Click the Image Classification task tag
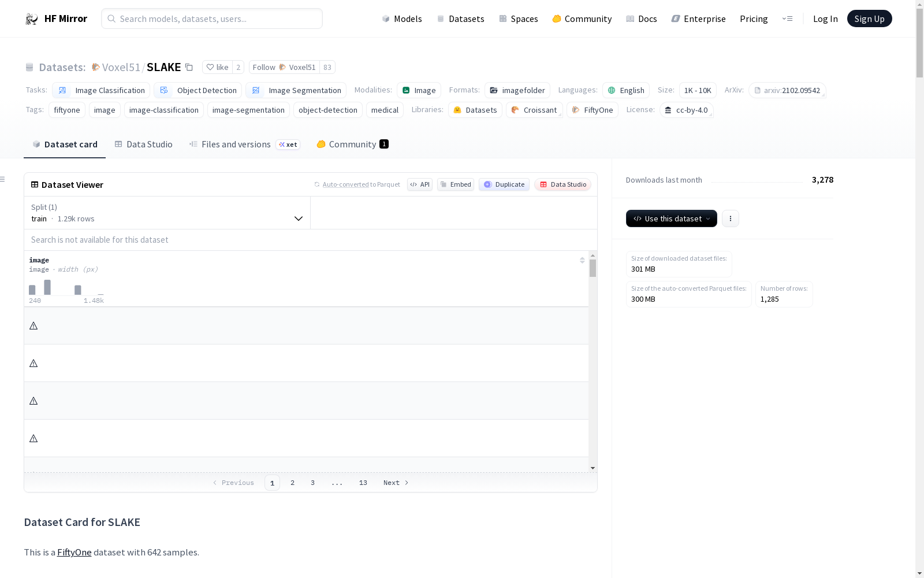Screen dimensions: 924x578 pos(101,90)
